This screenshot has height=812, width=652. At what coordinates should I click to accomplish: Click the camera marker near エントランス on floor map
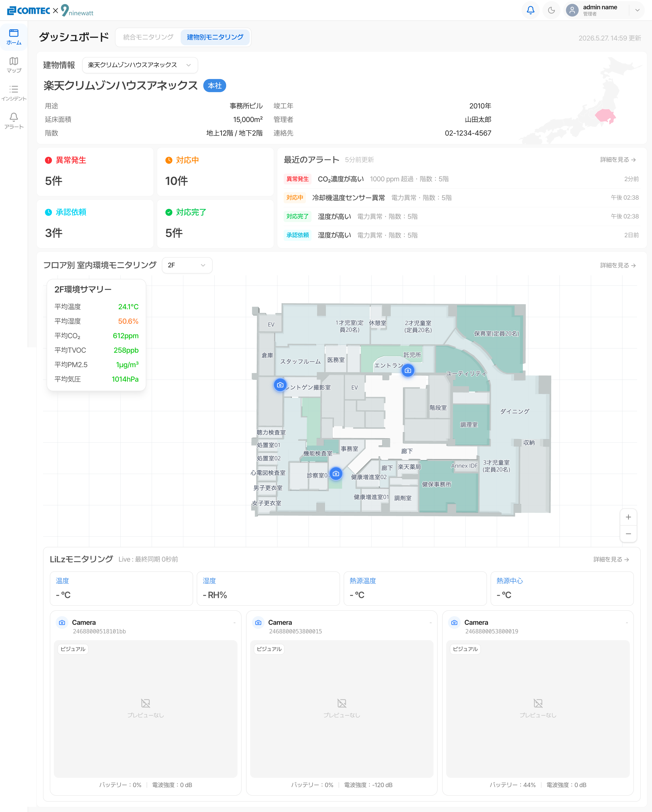407,370
